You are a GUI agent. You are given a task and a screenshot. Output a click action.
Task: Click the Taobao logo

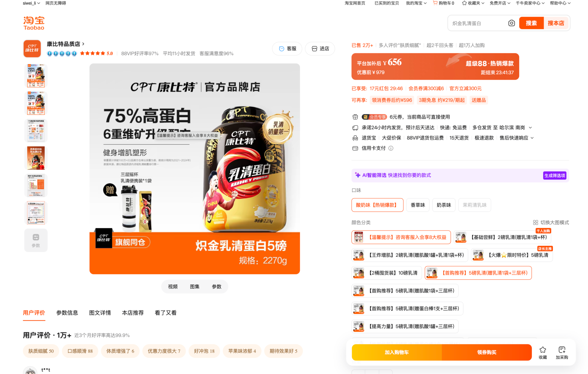(x=34, y=23)
